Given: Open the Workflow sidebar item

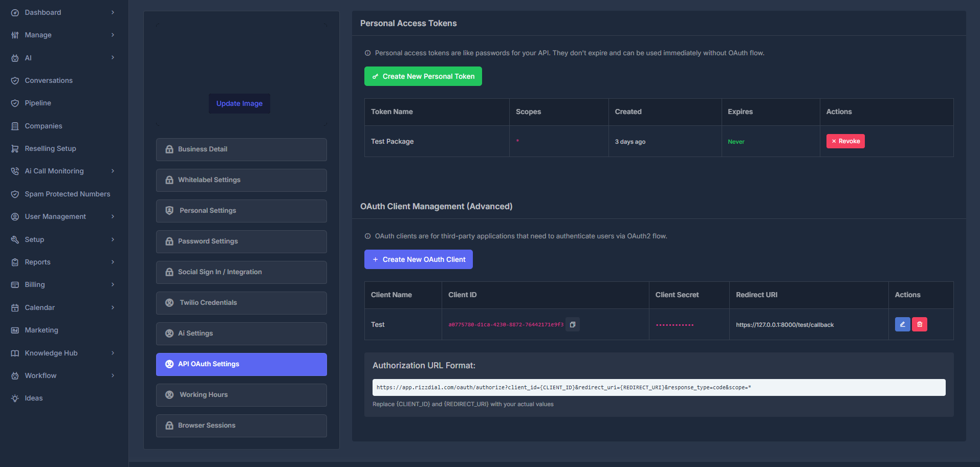Looking at the screenshot, I should (x=40, y=375).
